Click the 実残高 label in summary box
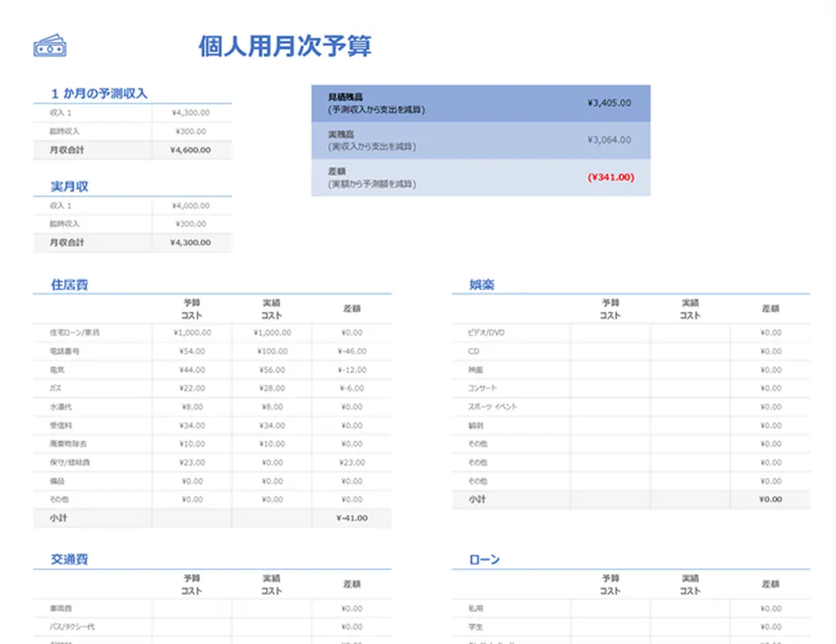This screenshot has width=836, height=644. (341, 134)
